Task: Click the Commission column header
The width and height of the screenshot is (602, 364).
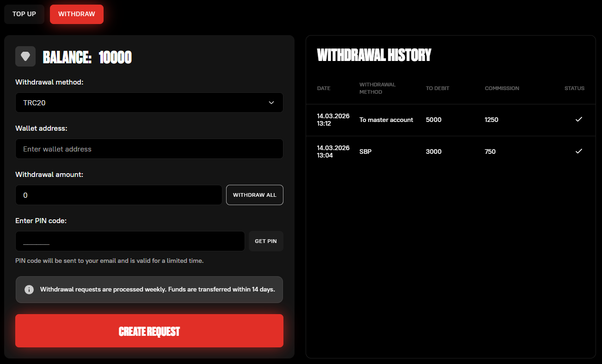Action: 502,88
